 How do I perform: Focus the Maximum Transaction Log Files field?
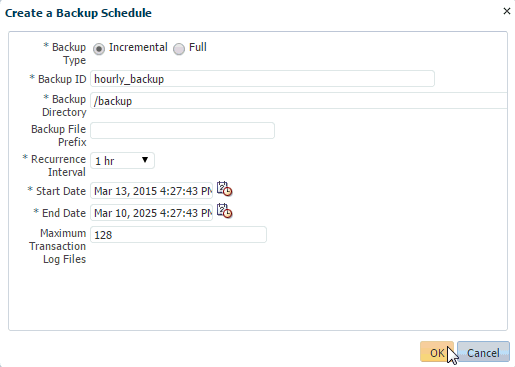pos(178,235)
